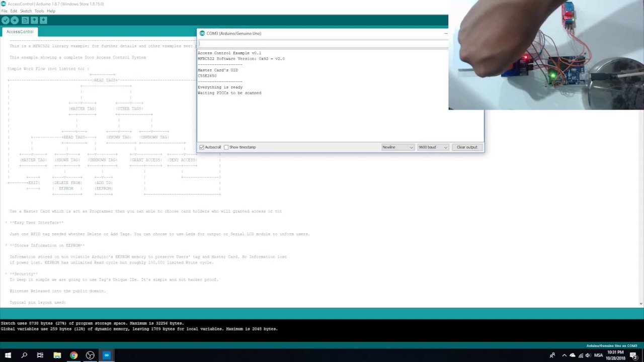644x362 pixels.
Task: Save the sketch with the Save icon
Action: click(43, 20)
